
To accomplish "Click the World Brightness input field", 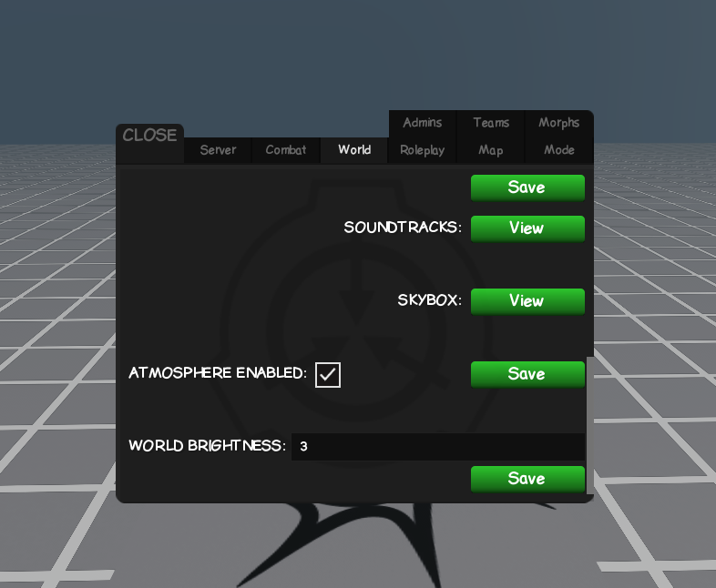I will click(438, 447).
